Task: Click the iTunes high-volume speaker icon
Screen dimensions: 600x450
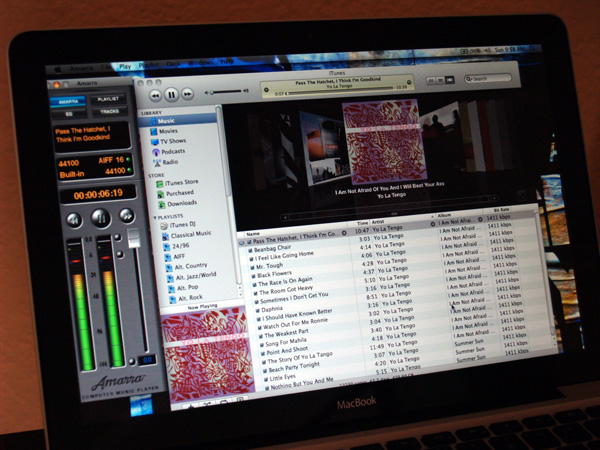Action: (246, 91)
